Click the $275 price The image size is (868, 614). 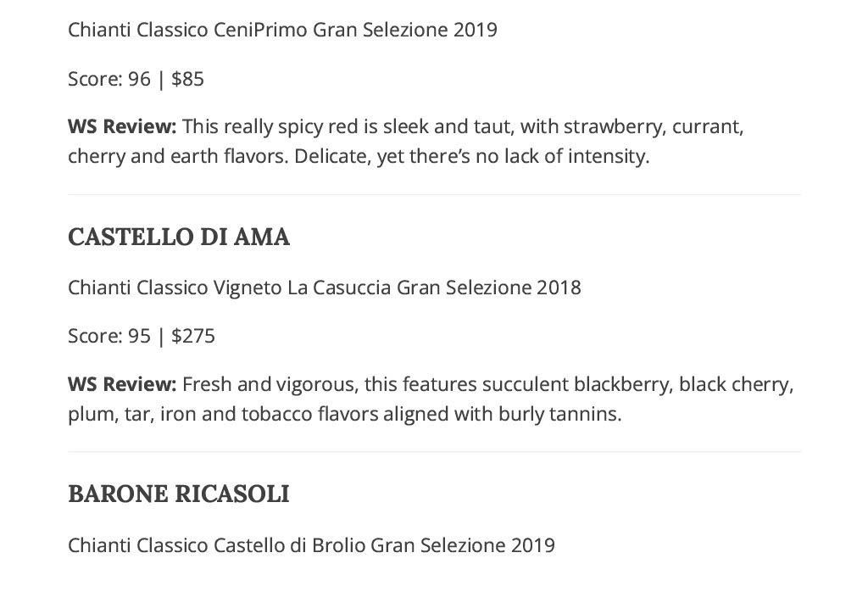pos(193,336)
